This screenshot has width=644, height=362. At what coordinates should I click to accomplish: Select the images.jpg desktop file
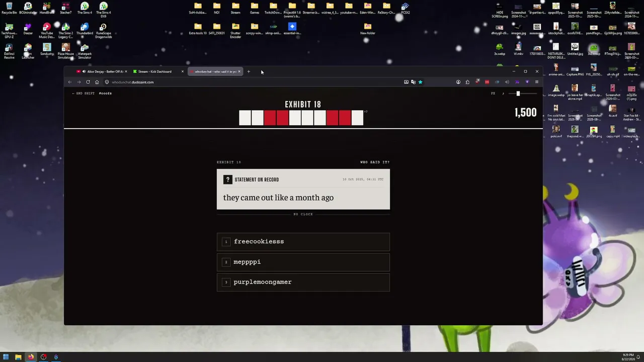click(518, 29)
